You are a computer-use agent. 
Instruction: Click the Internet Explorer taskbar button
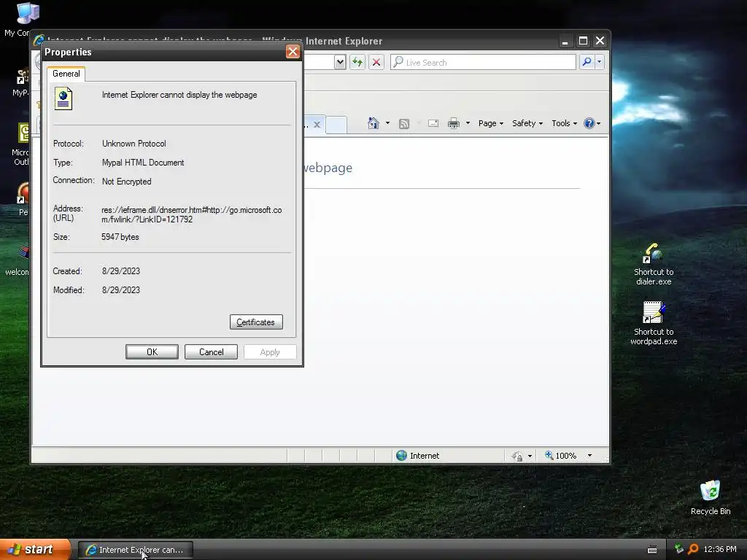[x=135, y=550]
